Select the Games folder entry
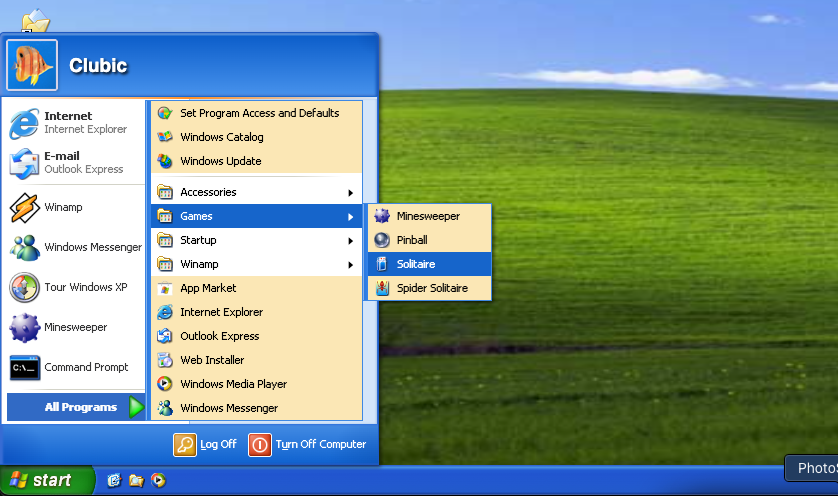The height and width of the screenshot is (496, 838). (257, 216)
